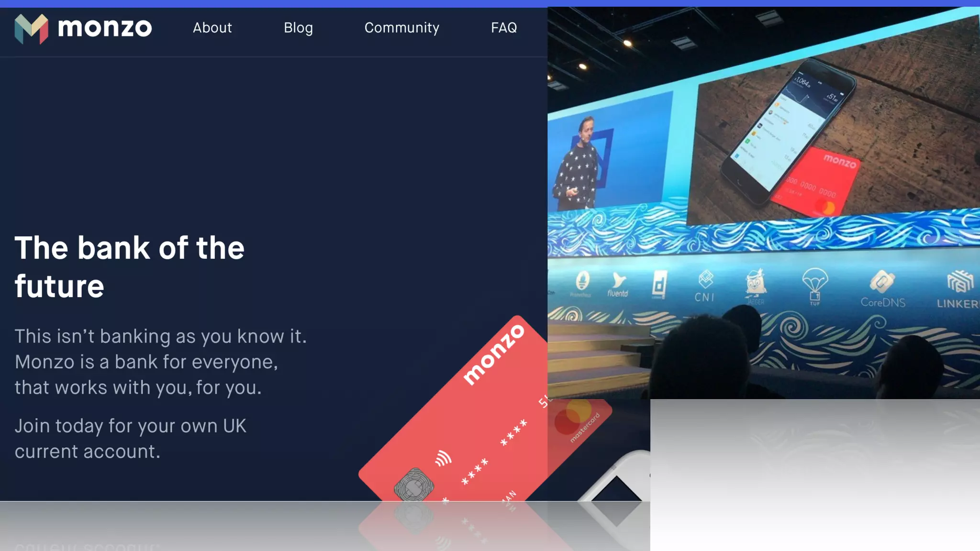Image resolution: width=980 pixels, height=551 pixels.
Task: Click the monzo wordmark in header
Action: pyautogui.click(x=105, y=28)
